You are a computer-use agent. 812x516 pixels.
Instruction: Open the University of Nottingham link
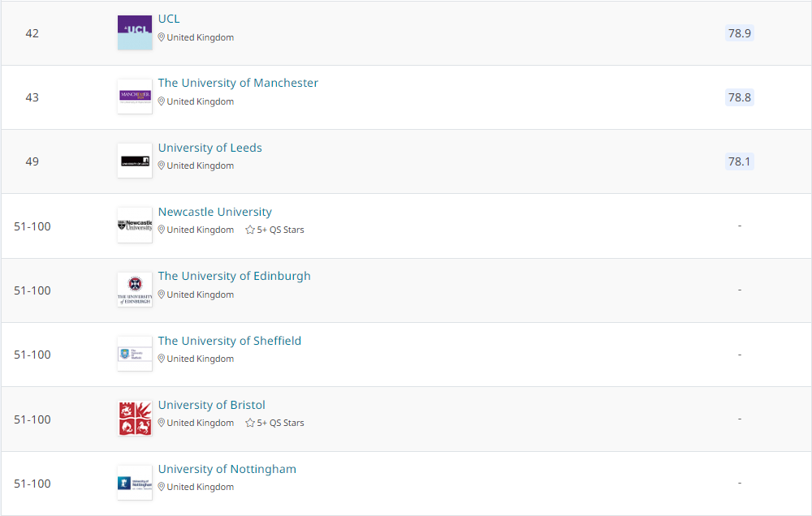point(227,469)
